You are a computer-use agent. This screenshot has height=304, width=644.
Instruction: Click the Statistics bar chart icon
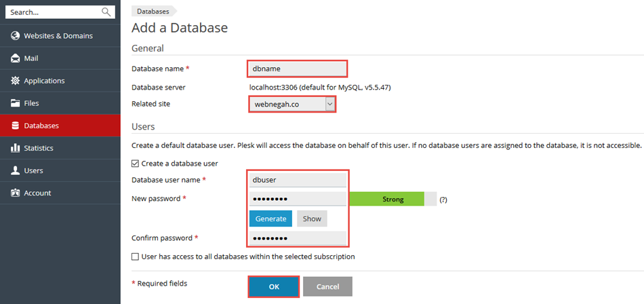(x=15, y=148)
